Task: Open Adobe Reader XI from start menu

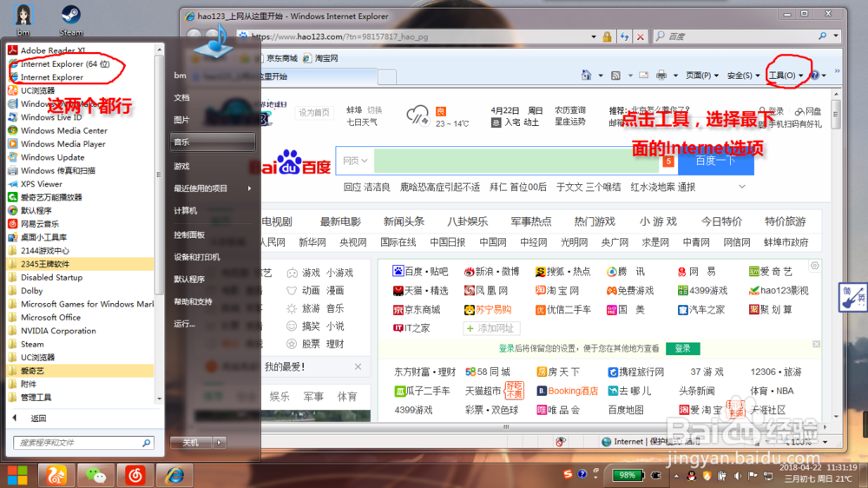Action: pos(53,50)
